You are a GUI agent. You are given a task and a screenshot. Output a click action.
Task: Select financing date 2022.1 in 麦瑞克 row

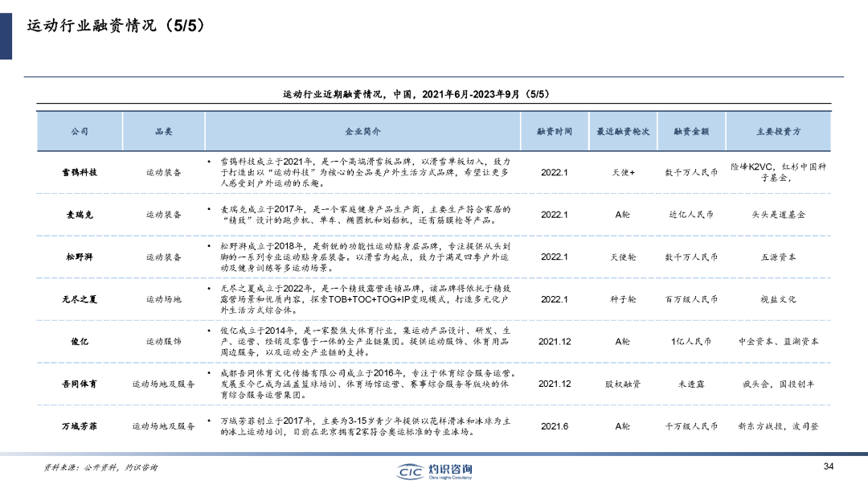(x=554, y=215)
